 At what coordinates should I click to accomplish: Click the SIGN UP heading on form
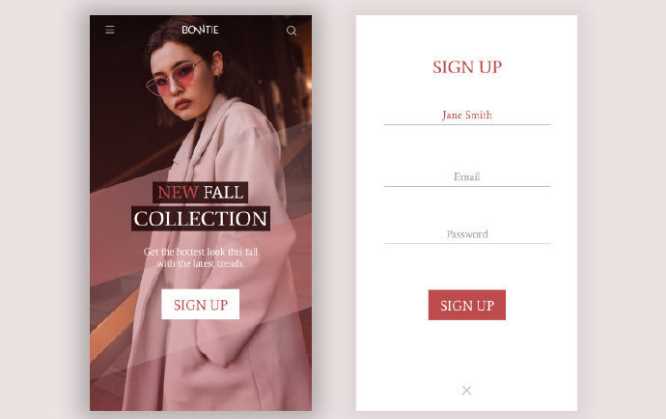(467, 67)
